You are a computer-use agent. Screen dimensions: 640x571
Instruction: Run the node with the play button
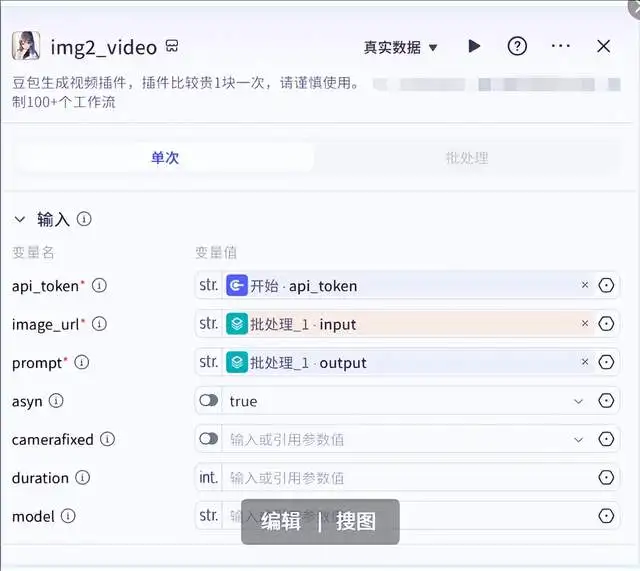point(474,46)
